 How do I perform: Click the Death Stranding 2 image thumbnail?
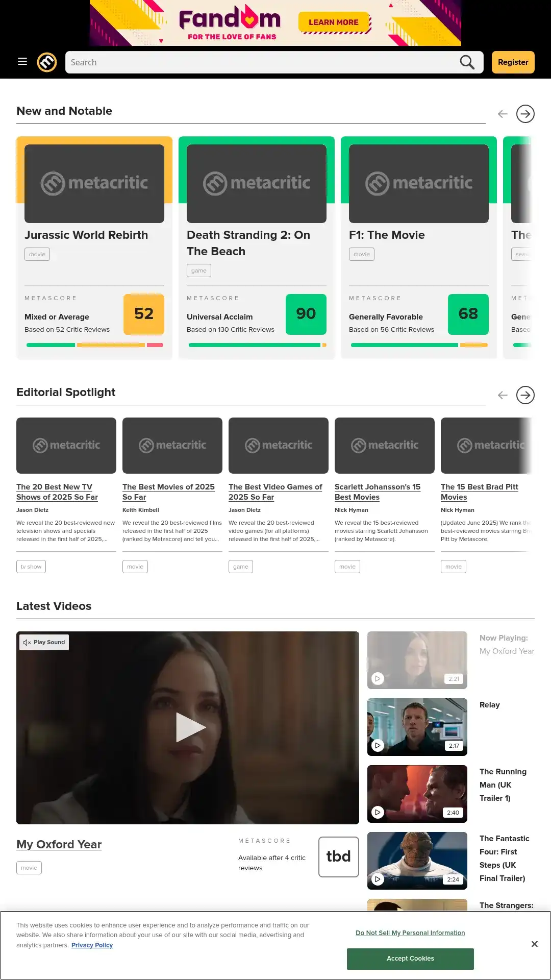[x=257, y=184]
